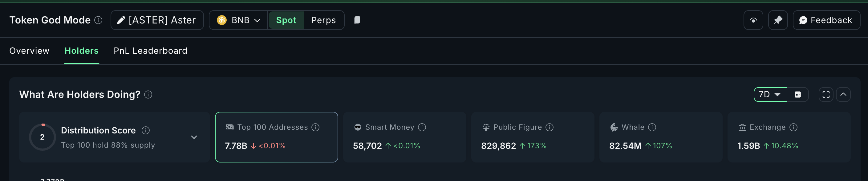This screenshot has width=868, height=181.
Task: Keep Spot mode selected
Action: (286, 20)
